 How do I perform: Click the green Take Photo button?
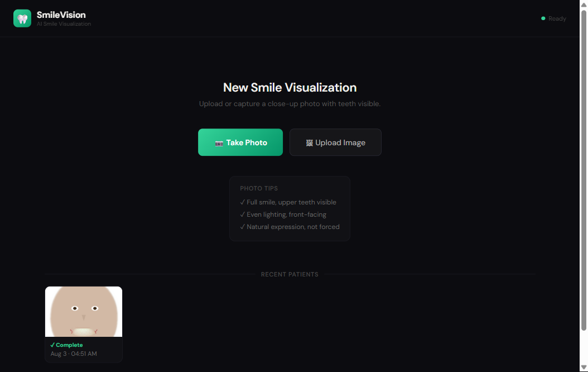click(x=240, y=142)
